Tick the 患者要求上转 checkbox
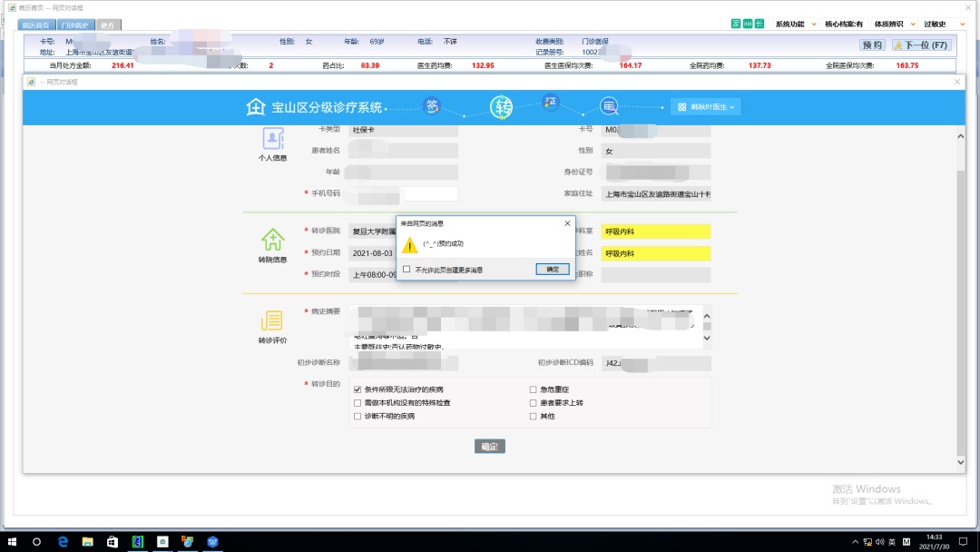Viewport: 980px width, 552px height. (x=533, y=403)
